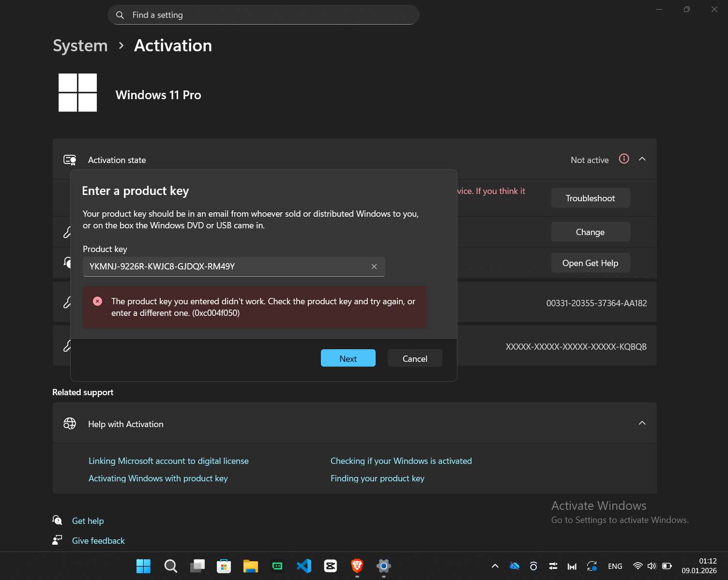Open the green app icon on the taskbar

277,566
